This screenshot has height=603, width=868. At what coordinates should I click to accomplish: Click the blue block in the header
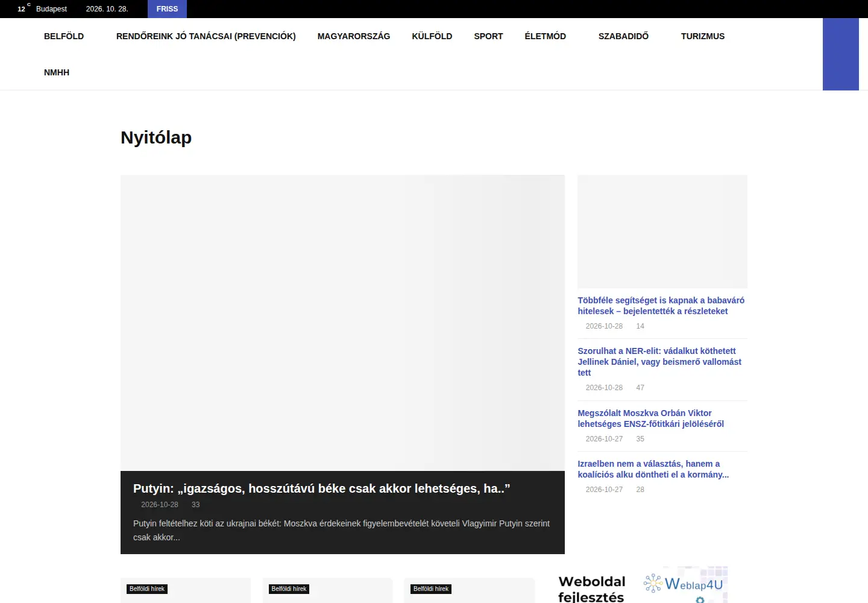coord(841,54)
